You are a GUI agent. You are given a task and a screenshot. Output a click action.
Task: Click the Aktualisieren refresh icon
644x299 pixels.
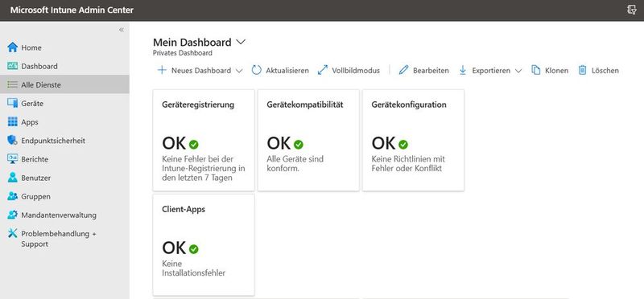(x=256, y=71)
